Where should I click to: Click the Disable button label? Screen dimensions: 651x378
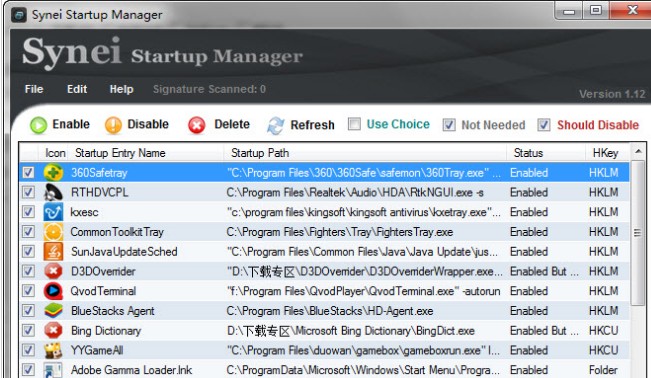click(148, 124)
